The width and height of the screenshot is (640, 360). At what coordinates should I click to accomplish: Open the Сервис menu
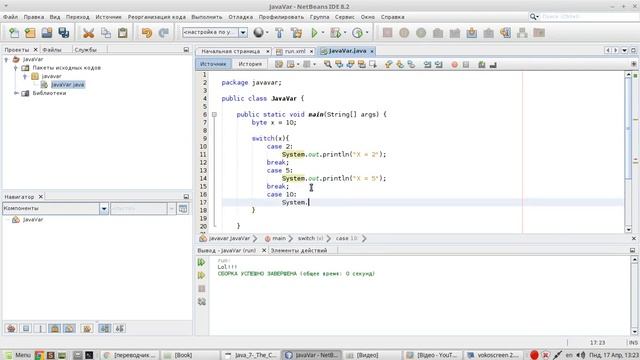(x=344, y=17)
